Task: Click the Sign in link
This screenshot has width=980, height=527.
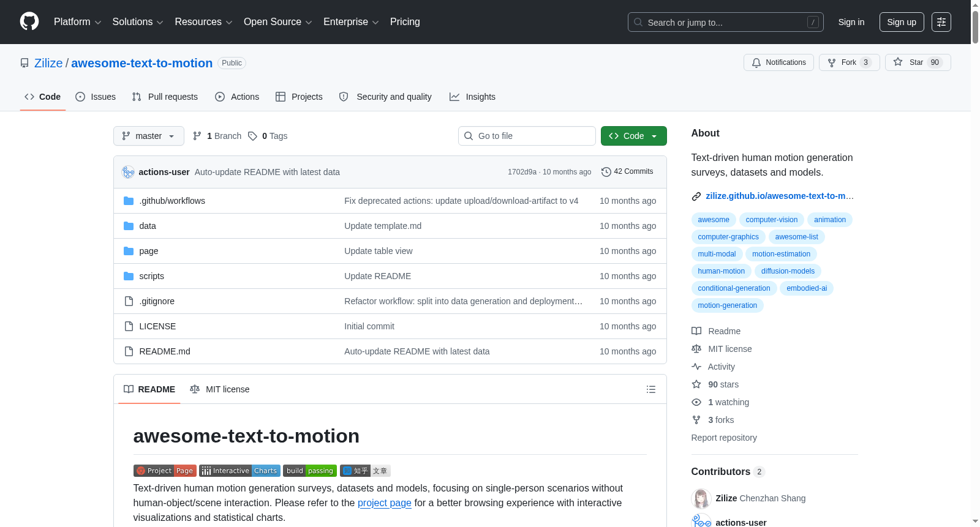Action: pos(851,22)
